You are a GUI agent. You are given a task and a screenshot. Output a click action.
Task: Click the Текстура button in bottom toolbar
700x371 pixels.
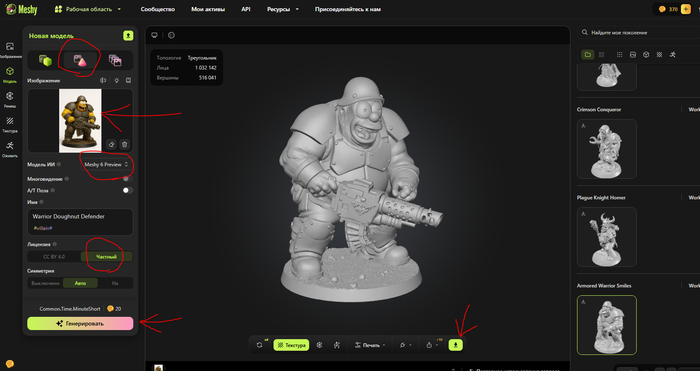click(x=291, y=345)
